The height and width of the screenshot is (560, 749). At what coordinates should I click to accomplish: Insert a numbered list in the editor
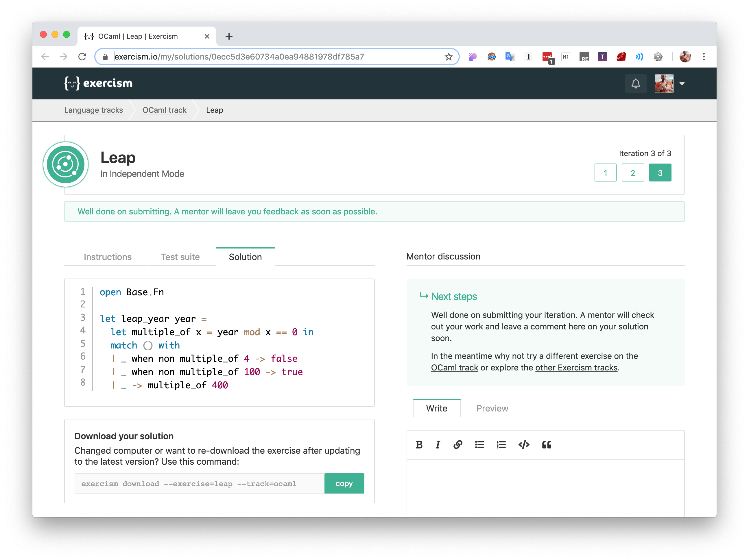click(x=501, y=445)
